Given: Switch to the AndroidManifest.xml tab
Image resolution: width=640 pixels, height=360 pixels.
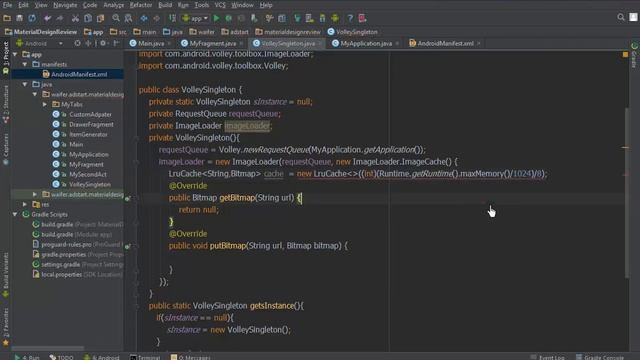Looking at the screenshot, I should coord(445,43).
